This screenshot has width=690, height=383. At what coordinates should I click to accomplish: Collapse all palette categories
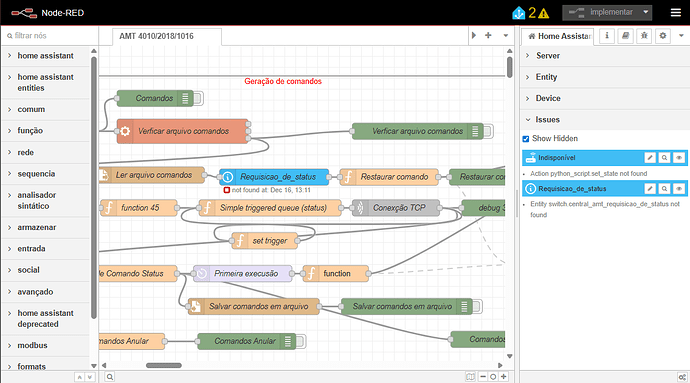coord(79,377)
